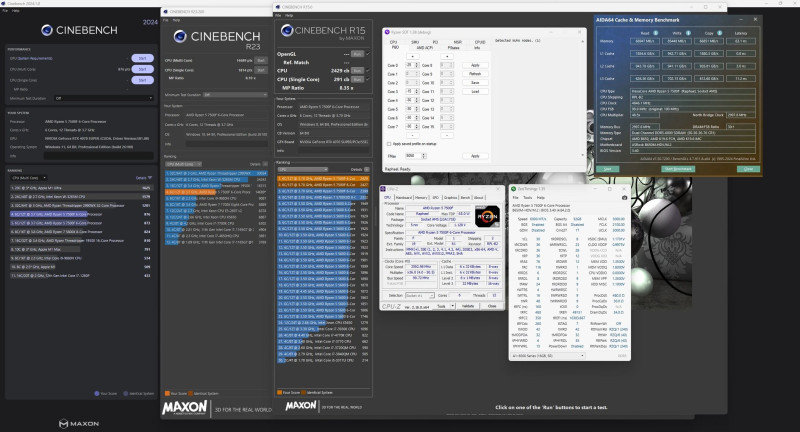Click the ZenTimings camera screenshot icon
The width and height of the screenshot is (800, 432).
624,197
